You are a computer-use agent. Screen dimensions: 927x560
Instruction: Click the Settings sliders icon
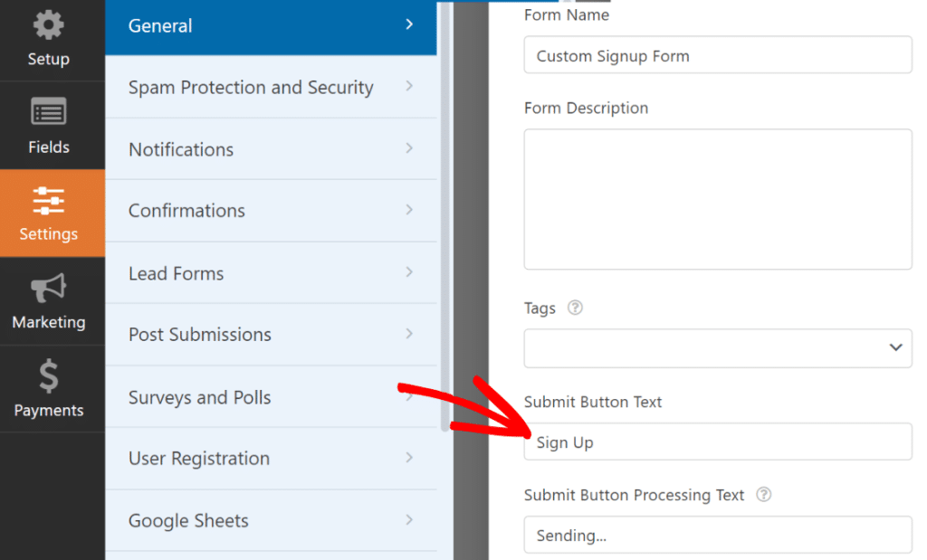point(49,201)
